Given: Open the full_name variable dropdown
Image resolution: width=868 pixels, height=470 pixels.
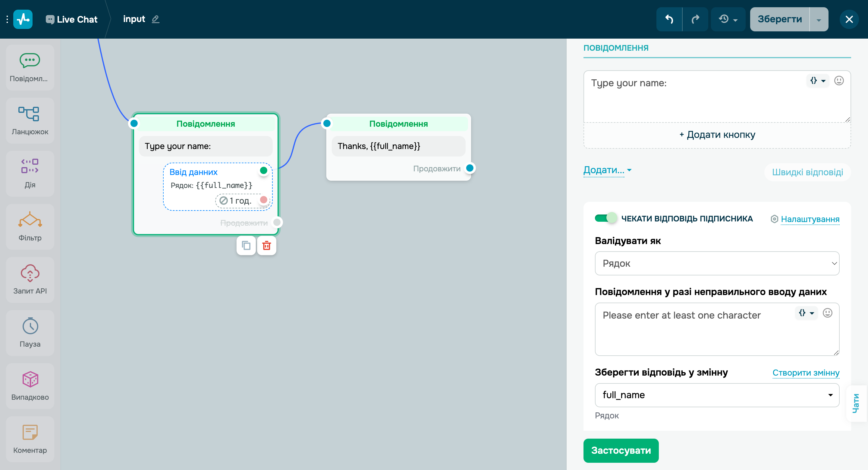Looking at the screenshot, I should pyautogui.click(x=717, y=395).
